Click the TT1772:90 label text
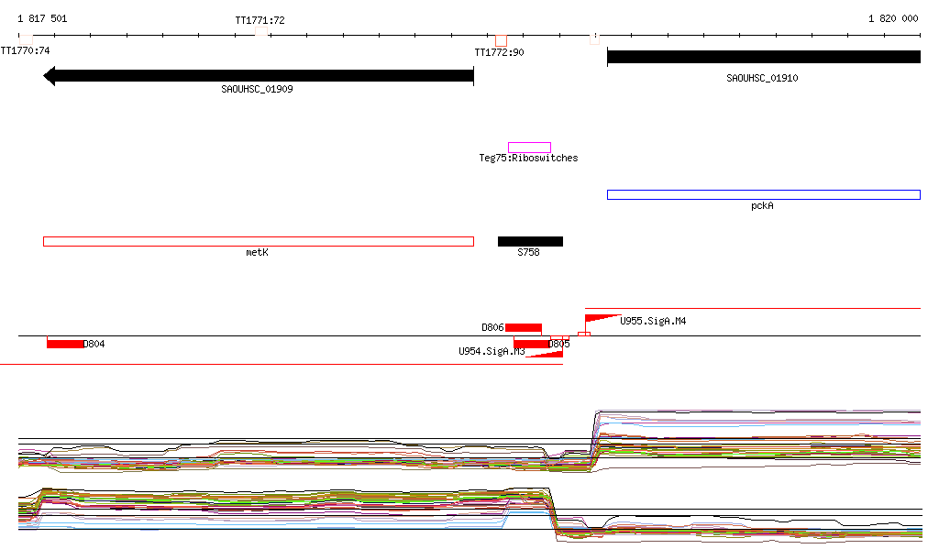 point(500,52)
